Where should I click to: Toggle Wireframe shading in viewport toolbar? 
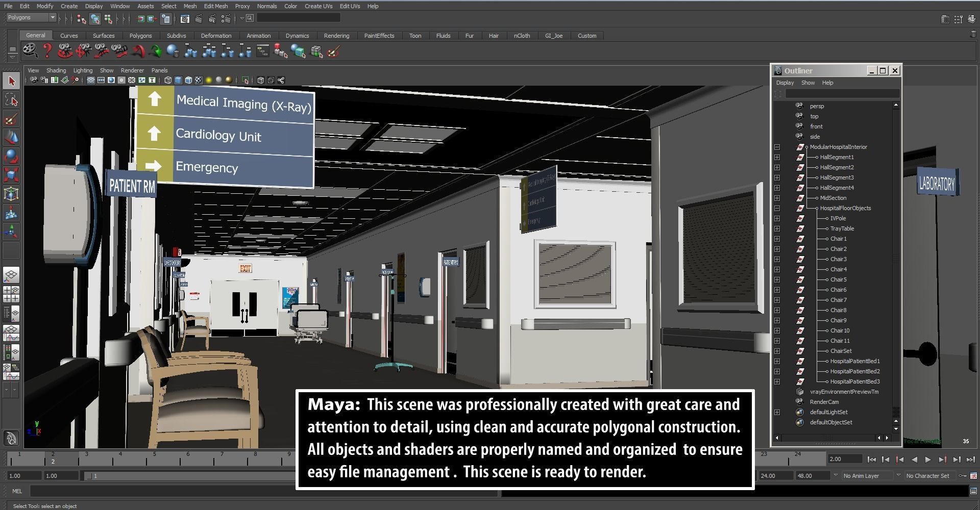168,80
